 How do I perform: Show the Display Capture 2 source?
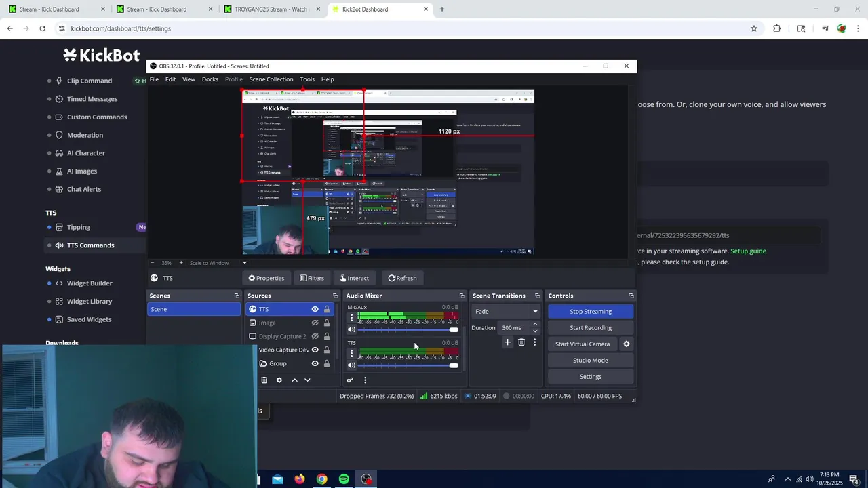315,336
